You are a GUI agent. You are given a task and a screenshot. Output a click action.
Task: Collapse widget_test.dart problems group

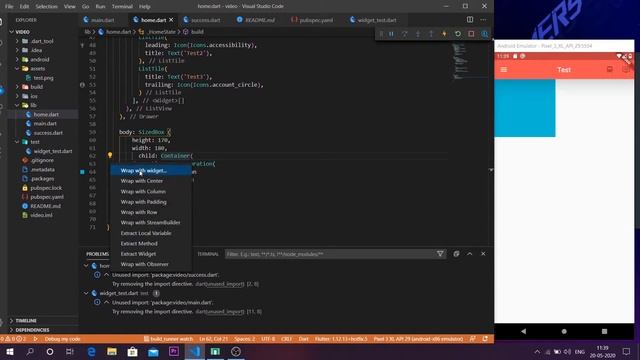click(x=86, y=293)
